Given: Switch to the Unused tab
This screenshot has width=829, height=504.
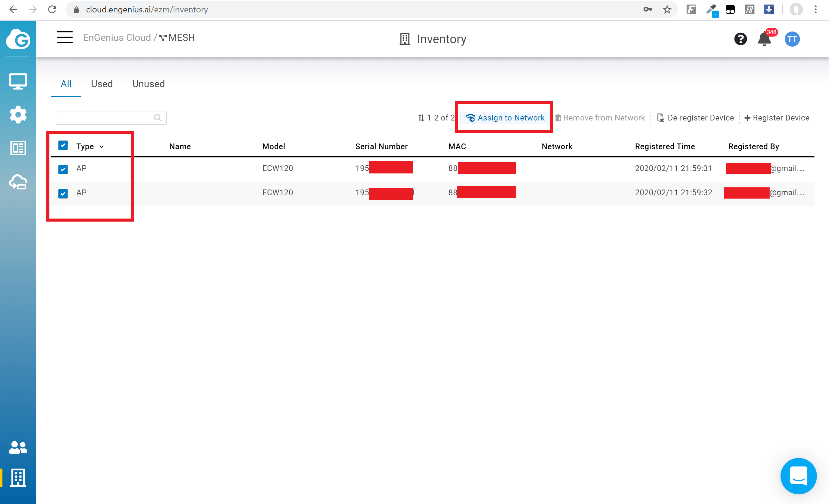Looking at the screenshot, I should (148, 84).
